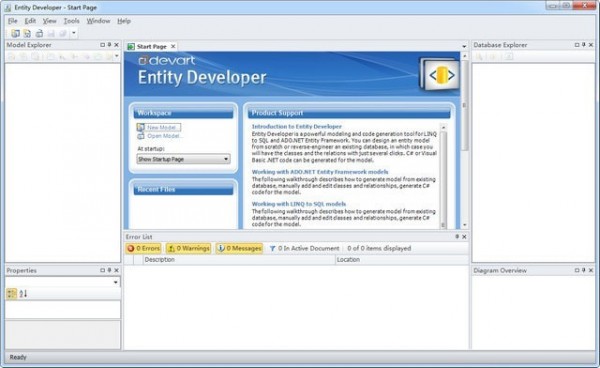Click the New Model link

click(x=161, y=127)
